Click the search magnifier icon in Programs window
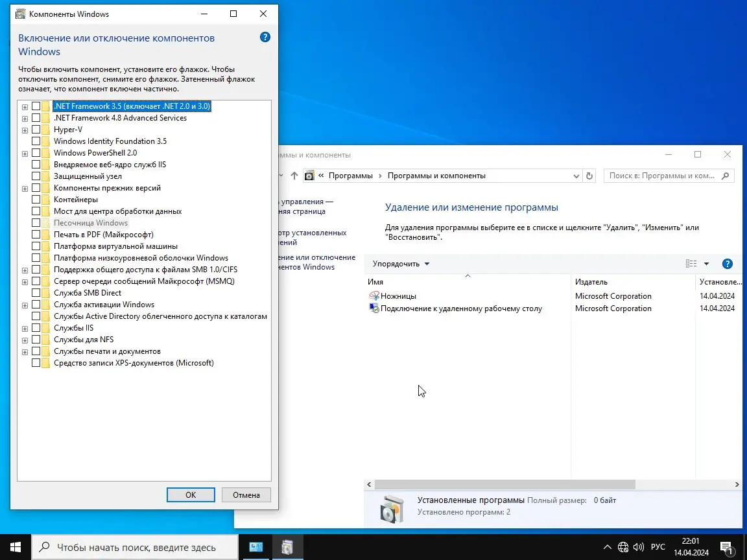This screenshot has height=560, width=747. tap(725, 176)
